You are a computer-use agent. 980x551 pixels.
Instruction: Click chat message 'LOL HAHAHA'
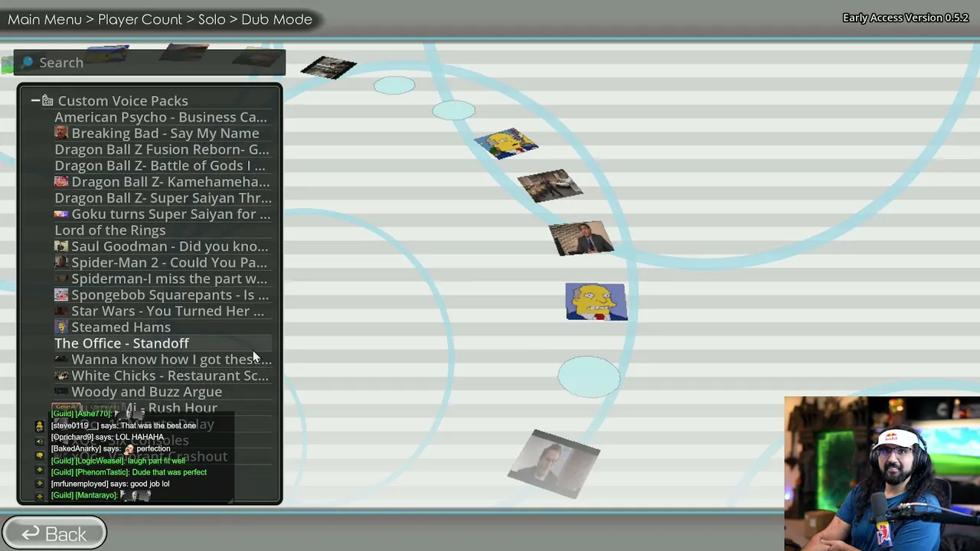pyautogui.click(x=139, y=437)
